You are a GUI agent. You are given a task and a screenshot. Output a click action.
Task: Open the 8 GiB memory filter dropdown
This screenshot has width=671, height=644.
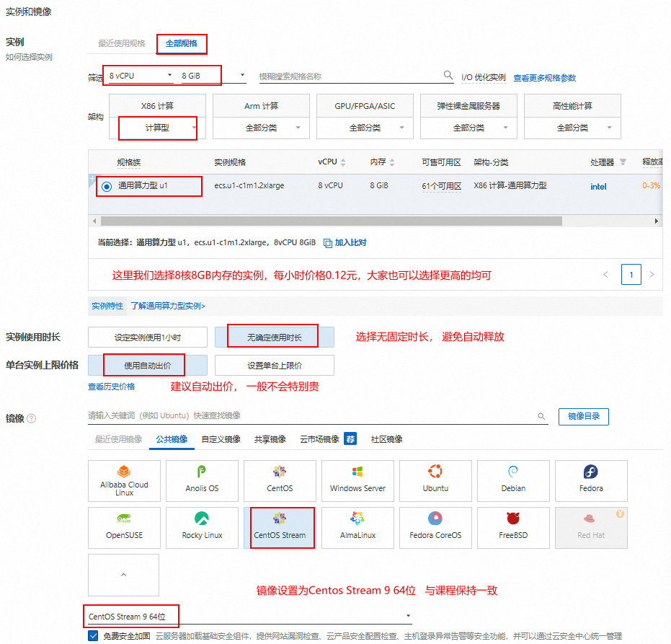(x=213, y=76)
